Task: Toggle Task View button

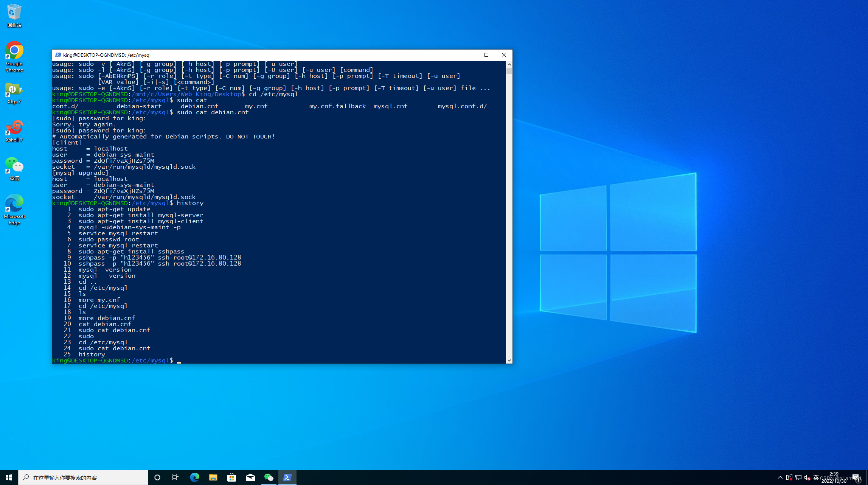Action: coord(175,477)
